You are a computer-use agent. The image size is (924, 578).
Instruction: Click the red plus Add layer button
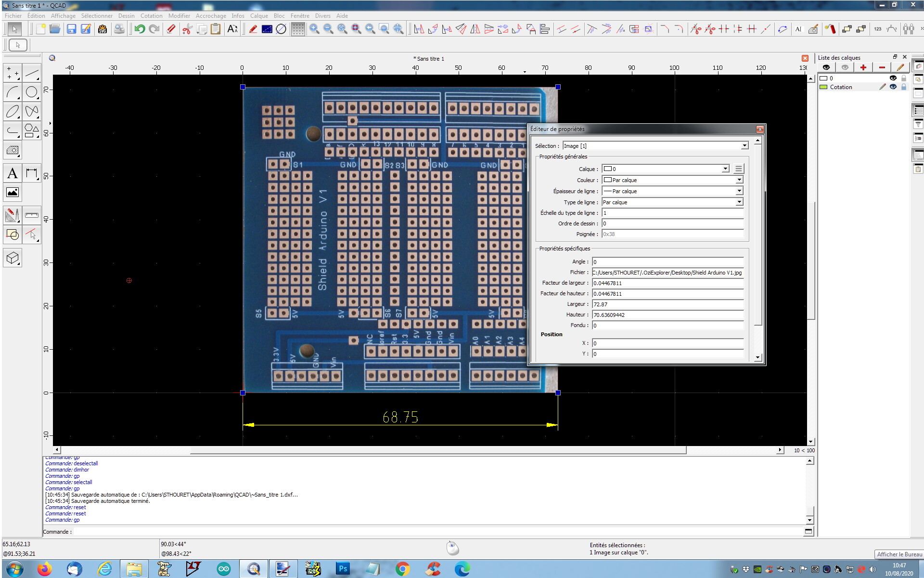[x=863, y=67]
